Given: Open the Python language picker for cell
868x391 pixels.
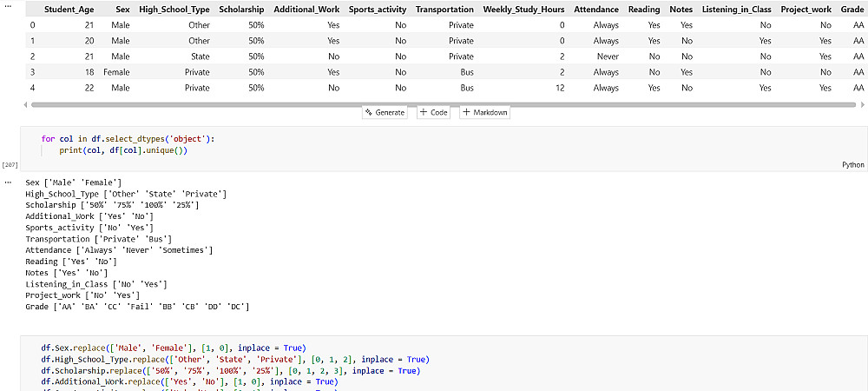Looking at the screenshot, I should tap(852, 164).
